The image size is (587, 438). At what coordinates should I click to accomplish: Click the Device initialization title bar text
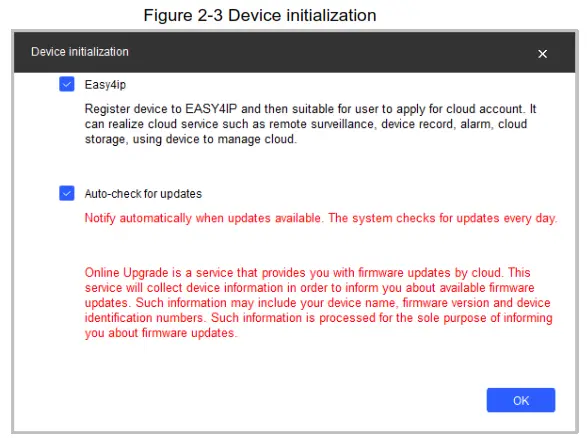coord(80,52)
